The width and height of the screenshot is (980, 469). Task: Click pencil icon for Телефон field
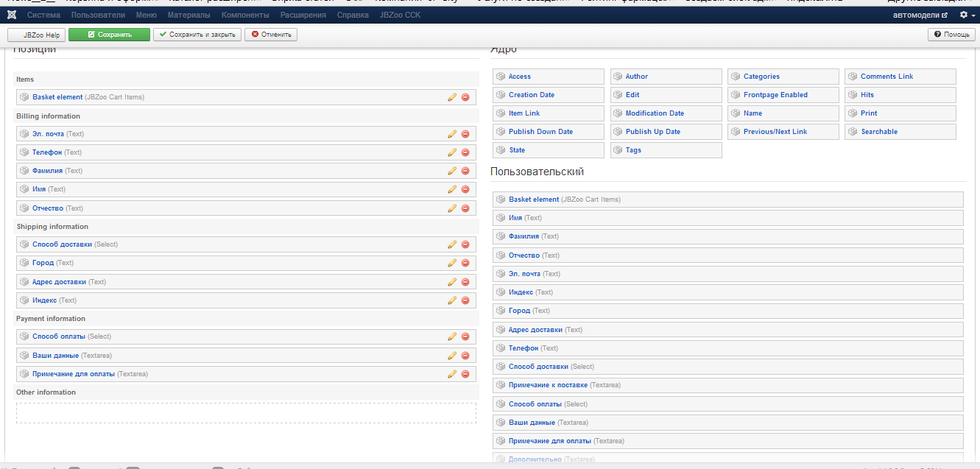pos(452,152)
